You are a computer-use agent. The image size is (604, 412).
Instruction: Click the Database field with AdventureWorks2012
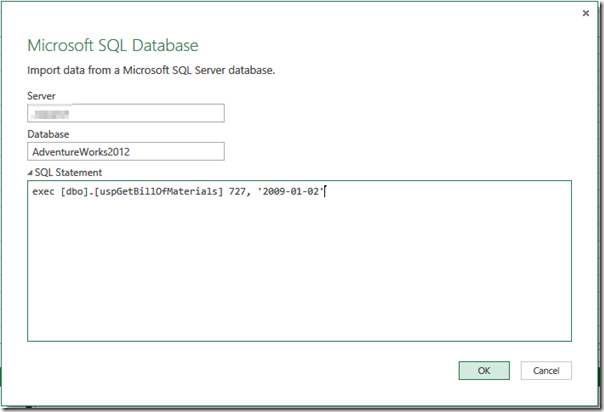tap(126, 152)
